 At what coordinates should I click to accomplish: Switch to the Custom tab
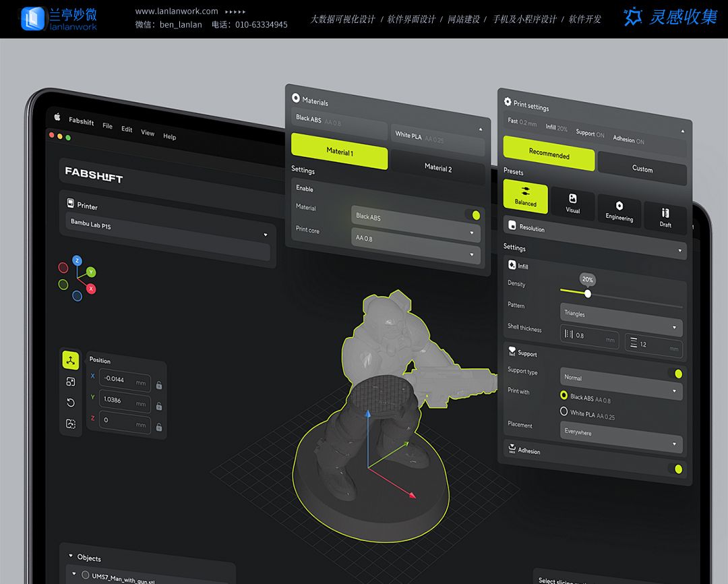pyautogui.click(x=642, y=169)
